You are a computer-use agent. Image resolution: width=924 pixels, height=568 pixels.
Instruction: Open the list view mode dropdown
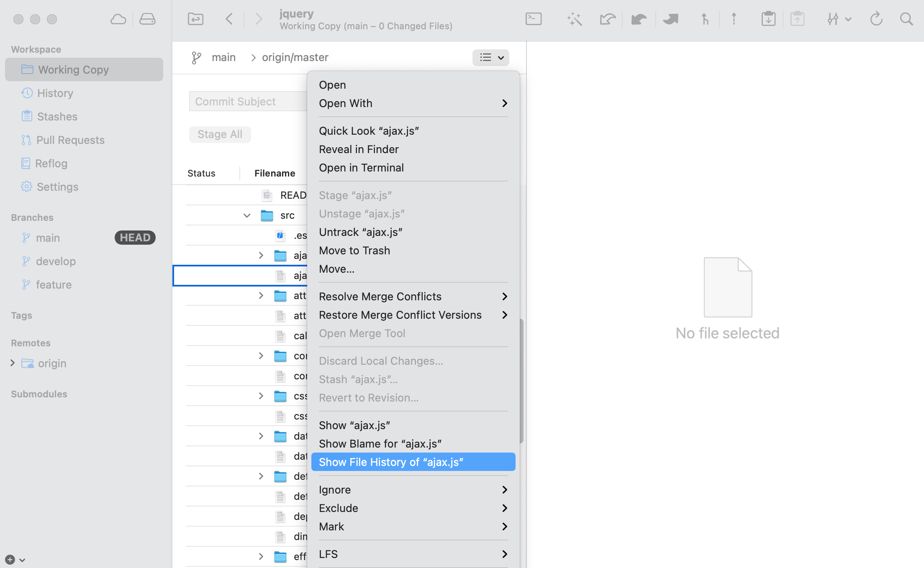click(x=490, y=58)
